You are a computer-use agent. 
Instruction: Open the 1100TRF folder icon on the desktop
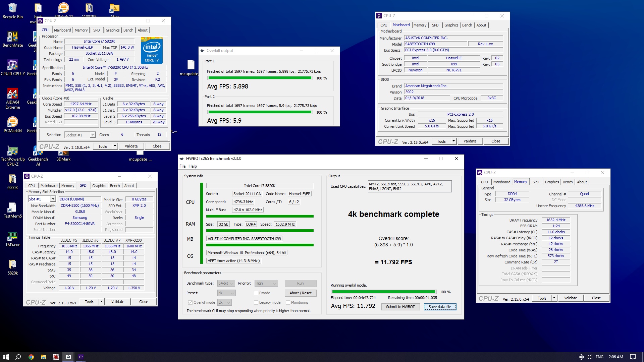[x=89, y=9]
